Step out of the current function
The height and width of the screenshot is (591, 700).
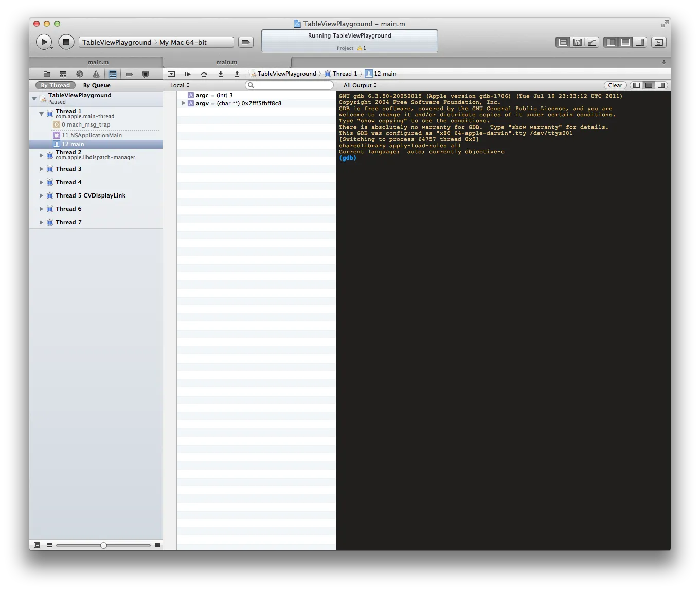click(237, 74)
